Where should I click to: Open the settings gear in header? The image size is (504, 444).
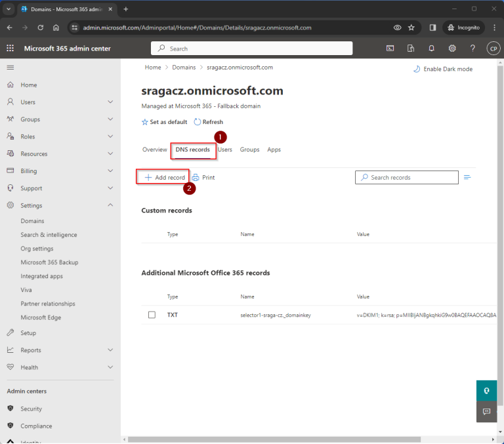(452, 48)
